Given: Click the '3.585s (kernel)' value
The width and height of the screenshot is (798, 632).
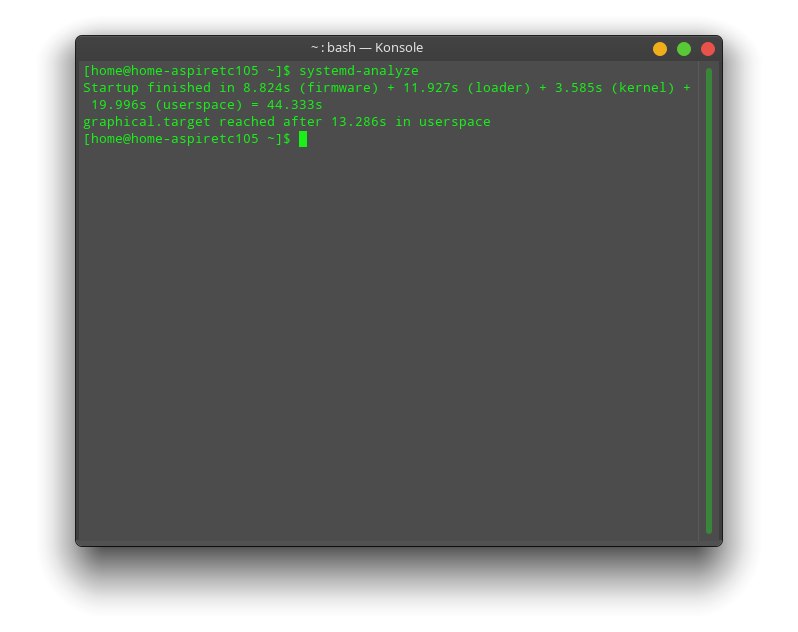Looking at the screenshot, I should (x=614, y=88).
